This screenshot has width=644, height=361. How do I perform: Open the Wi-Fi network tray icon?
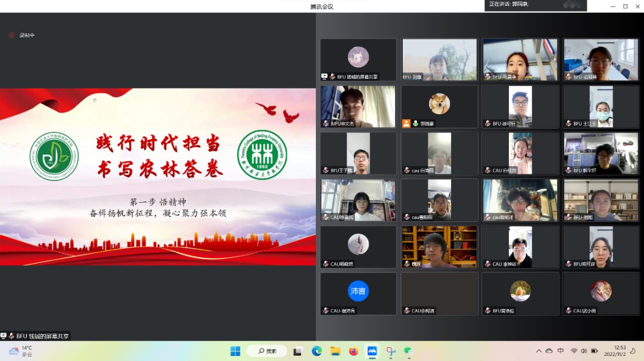pos(574,351)
